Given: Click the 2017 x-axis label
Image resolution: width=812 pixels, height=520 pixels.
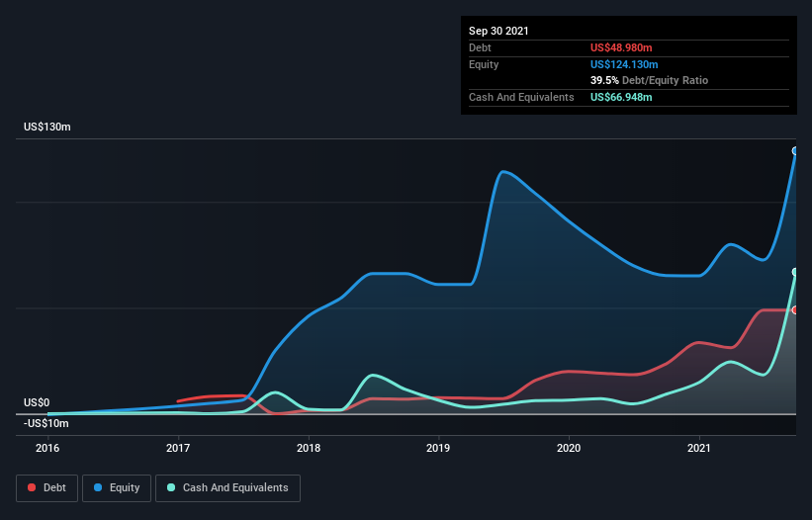Looking at the screenshot, I should point(178,448).
